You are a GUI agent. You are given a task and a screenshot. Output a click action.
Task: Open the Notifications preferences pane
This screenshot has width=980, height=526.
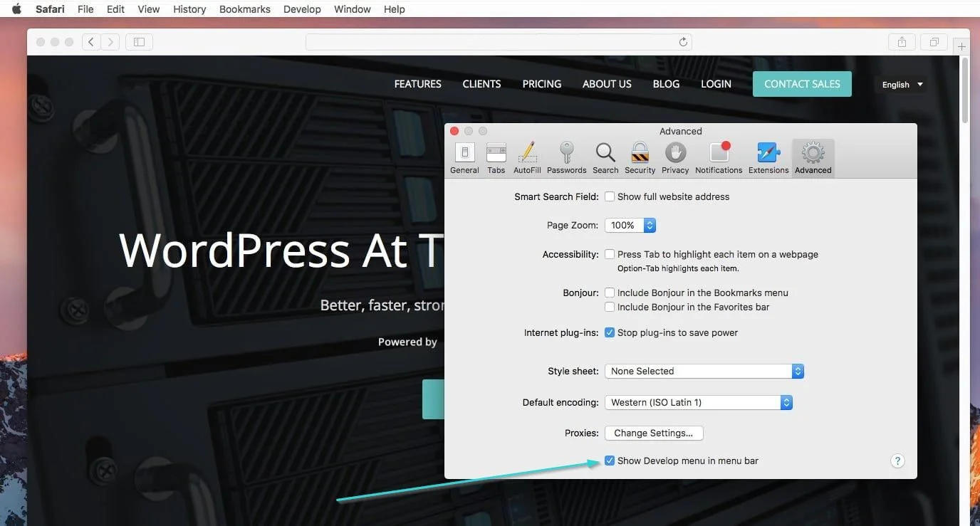719,158
